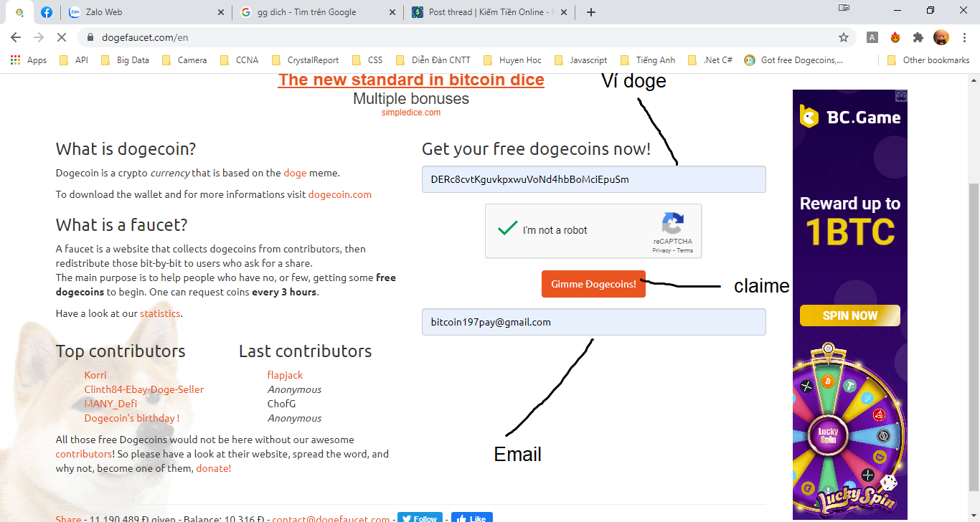Open the reCAPTCHA Privacy link
The image size is (980, 522).
point(661,250)
